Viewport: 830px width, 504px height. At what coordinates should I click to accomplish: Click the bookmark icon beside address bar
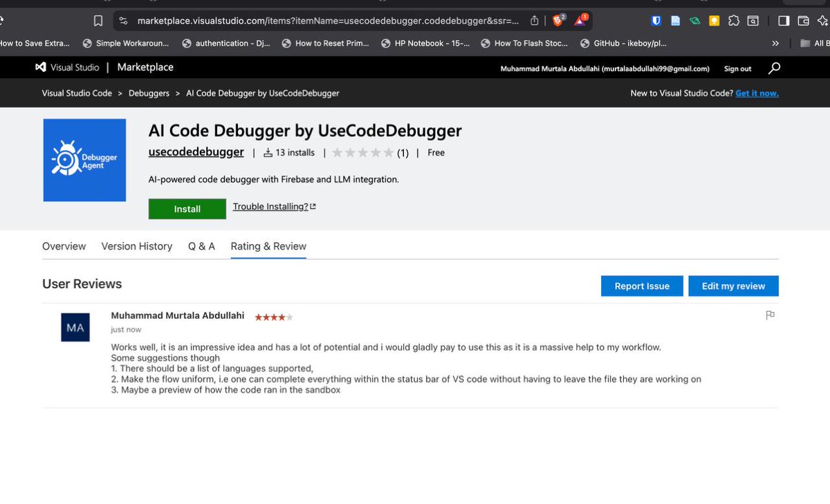pyautogui.click(x=98, y=21)
